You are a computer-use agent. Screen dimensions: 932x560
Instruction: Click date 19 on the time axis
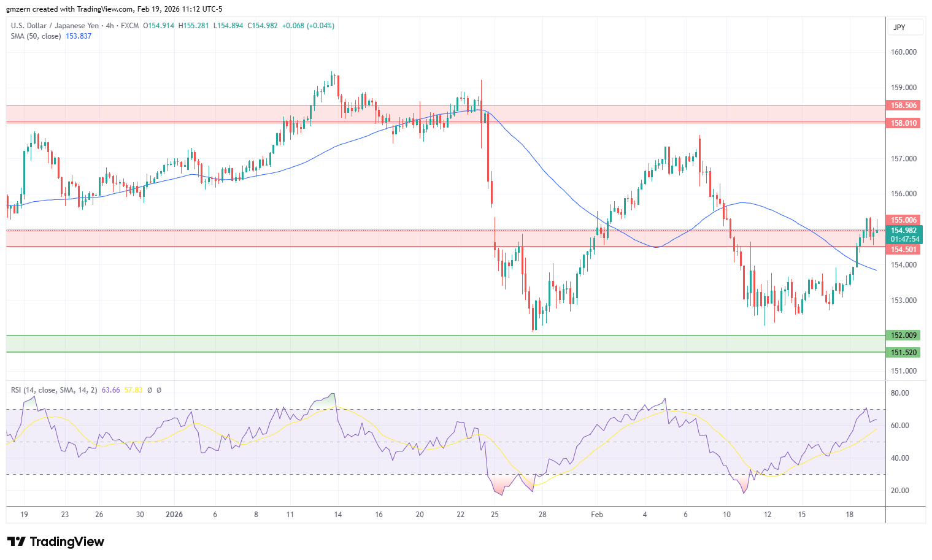tap(24, 515)
